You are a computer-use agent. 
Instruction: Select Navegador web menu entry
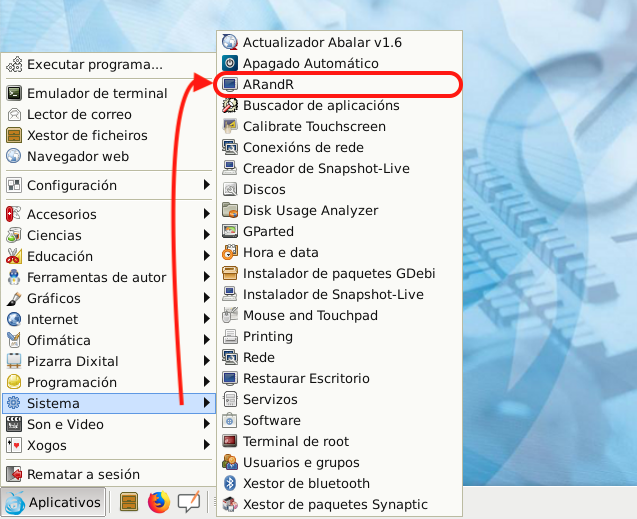click(x=77, y=156)
